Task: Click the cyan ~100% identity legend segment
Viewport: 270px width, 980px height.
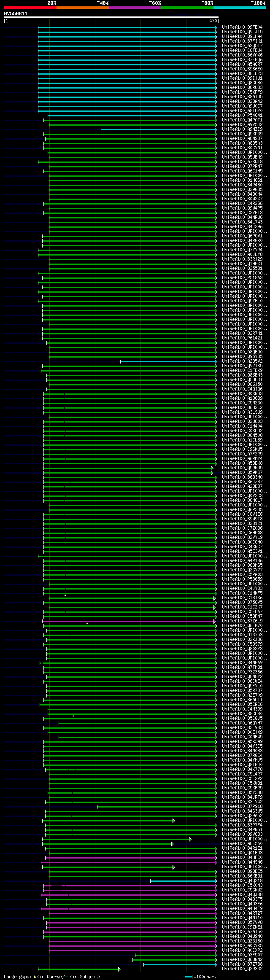Action: point(240,7)
